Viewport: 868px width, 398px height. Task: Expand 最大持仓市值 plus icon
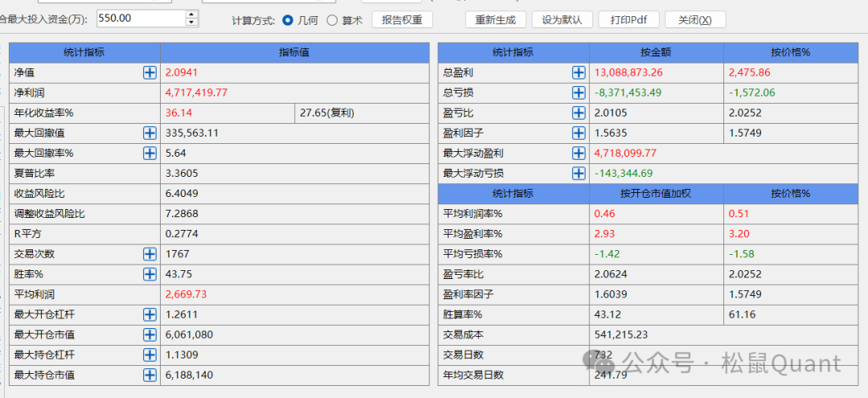click(149, 375)
